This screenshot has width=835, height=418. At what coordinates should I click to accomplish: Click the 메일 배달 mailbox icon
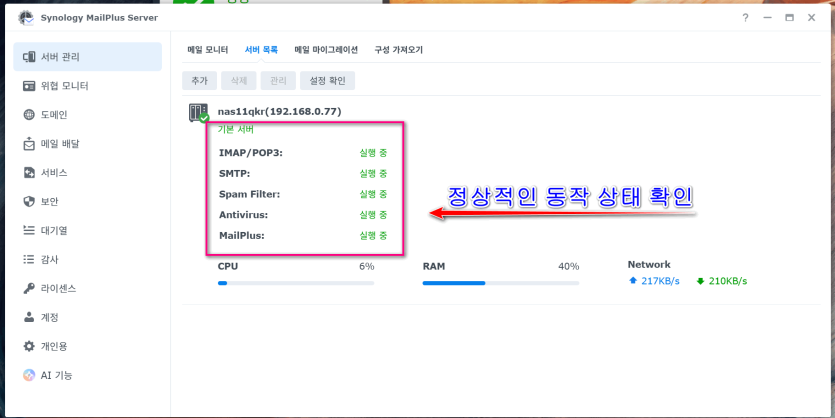(x=29, y=144)
